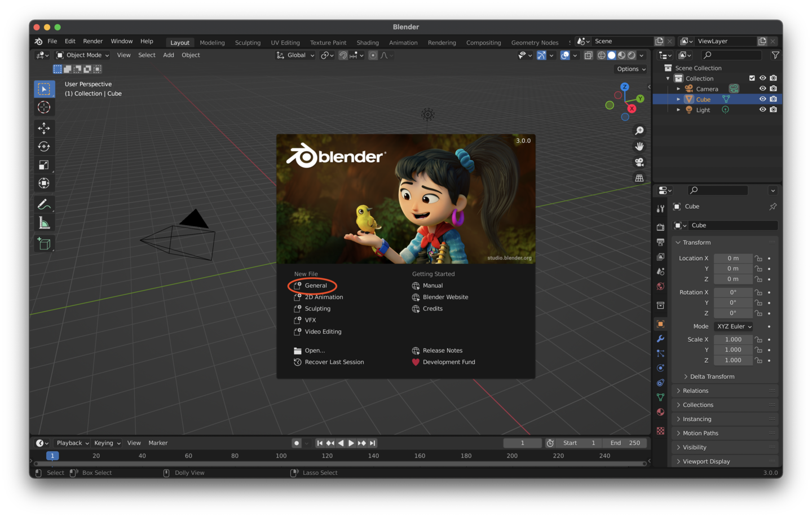This screenshot has width=812, height=517.
Task: Select the Transform tool
Action: click(x=44, y=183)
